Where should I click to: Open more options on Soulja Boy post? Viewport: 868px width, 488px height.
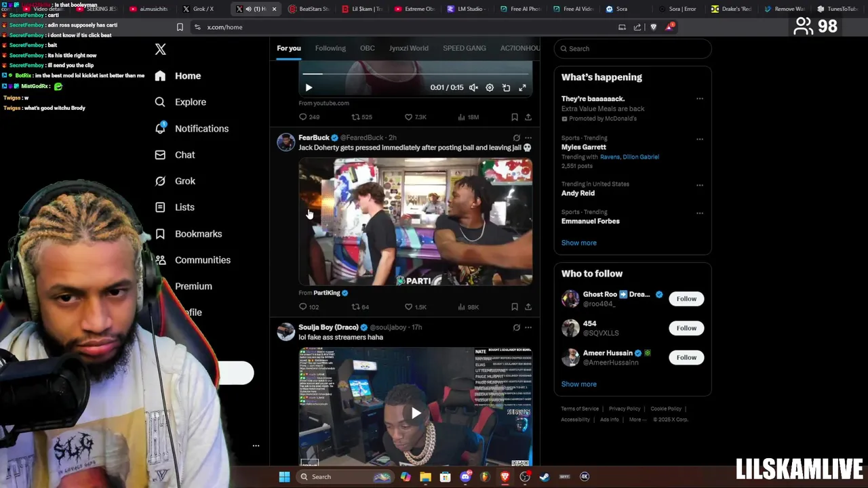[x=528, y=327]
